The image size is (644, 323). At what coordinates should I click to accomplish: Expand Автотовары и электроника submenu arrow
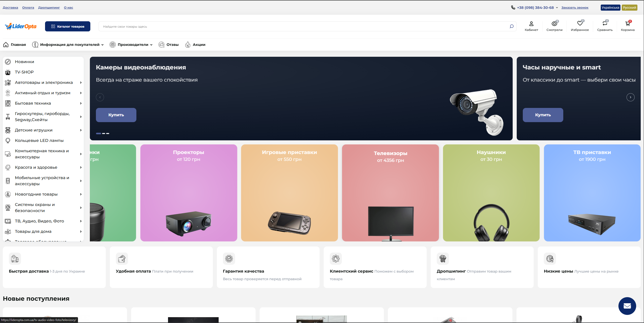tap(81, 83)
